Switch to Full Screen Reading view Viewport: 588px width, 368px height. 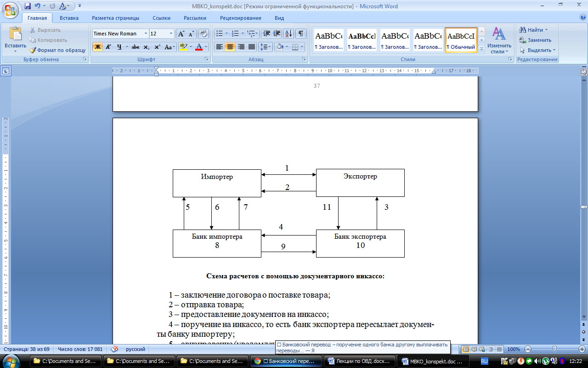(474, 349)
